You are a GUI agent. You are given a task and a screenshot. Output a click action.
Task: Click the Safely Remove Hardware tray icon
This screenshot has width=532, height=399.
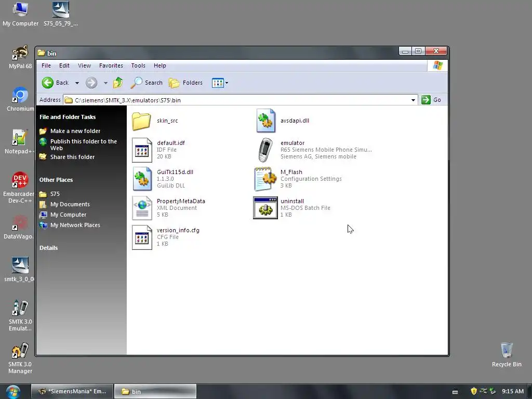(493, 391)
